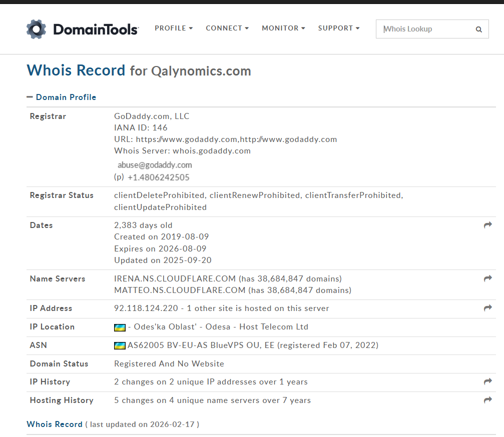Click the search magnifier icon

coord(478,29)
